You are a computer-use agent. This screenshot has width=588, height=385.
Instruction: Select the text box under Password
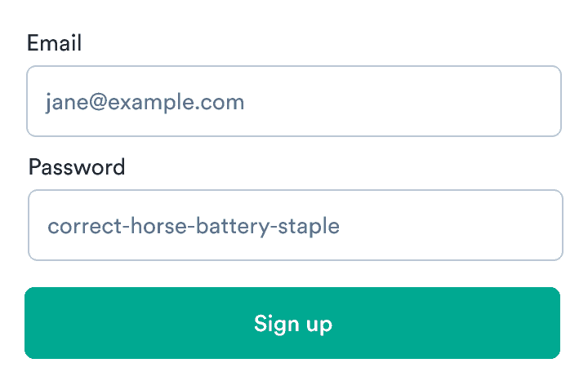[295, 225]
